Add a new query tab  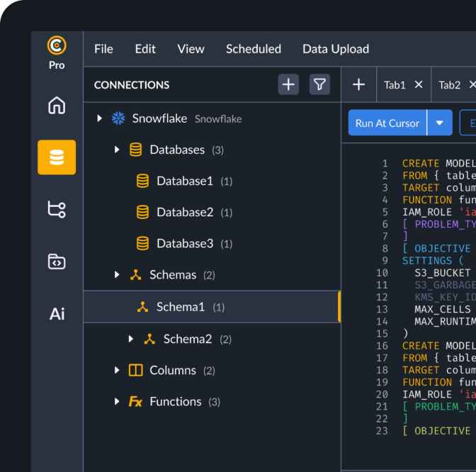tap(358, 85)
